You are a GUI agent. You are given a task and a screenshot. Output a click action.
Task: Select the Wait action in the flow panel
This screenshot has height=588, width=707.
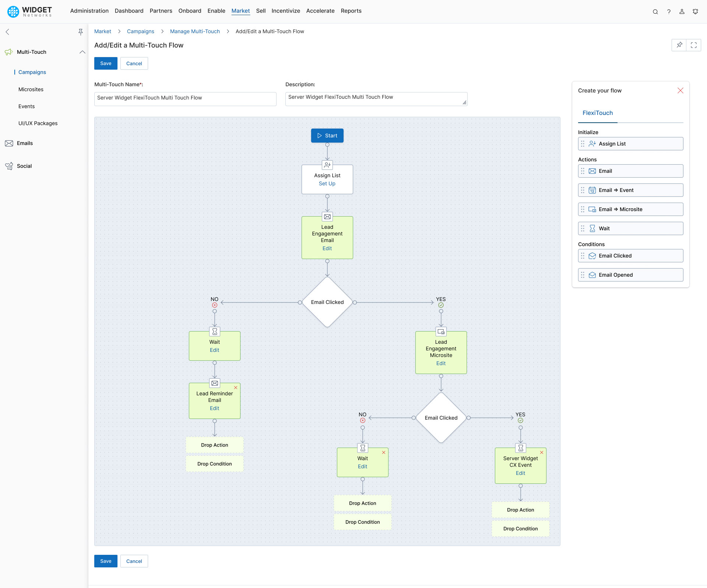630,228
